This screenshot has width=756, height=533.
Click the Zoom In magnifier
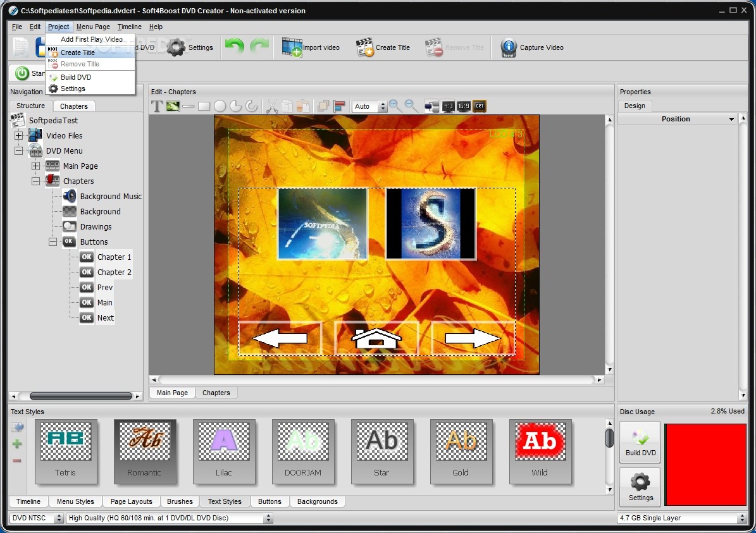pyautogui.click(x=395, y=106)
